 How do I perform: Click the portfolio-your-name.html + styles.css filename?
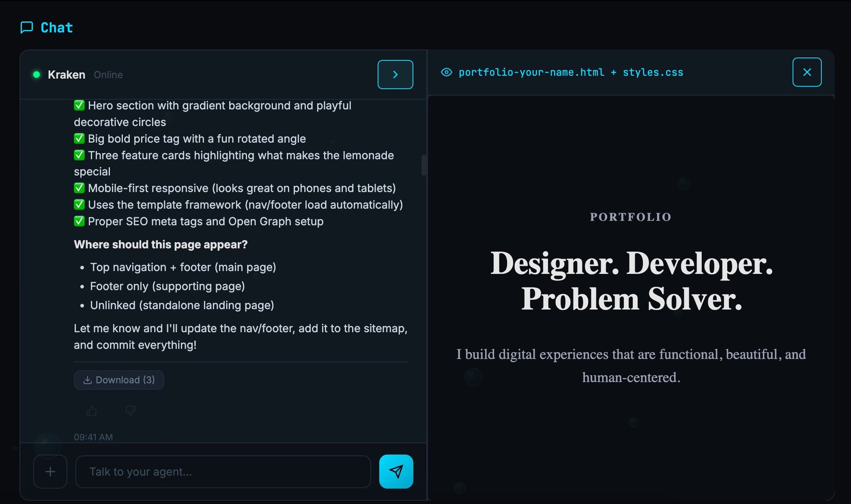pos(571,72)
